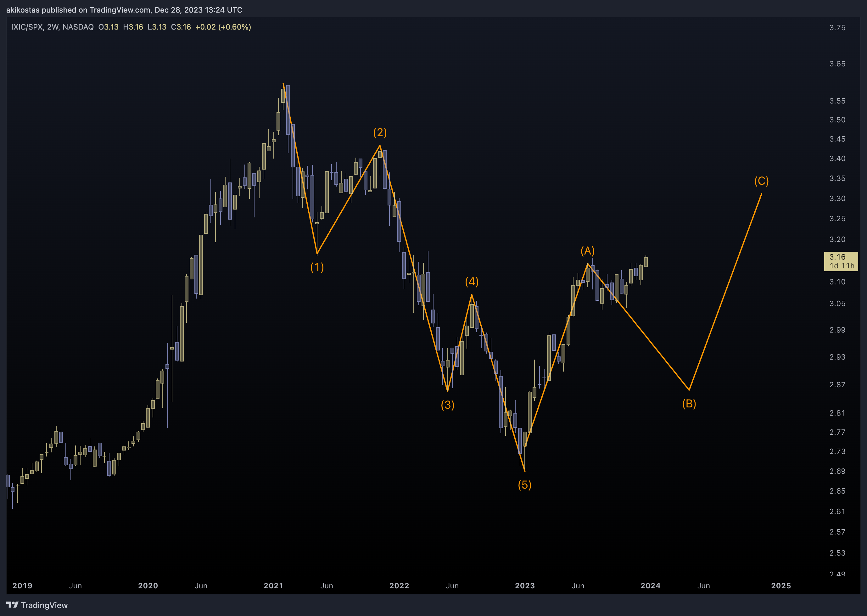The width and height of the screenshot is (867, 616).
Task: Click the O3.13 open value
Action: 109,27
